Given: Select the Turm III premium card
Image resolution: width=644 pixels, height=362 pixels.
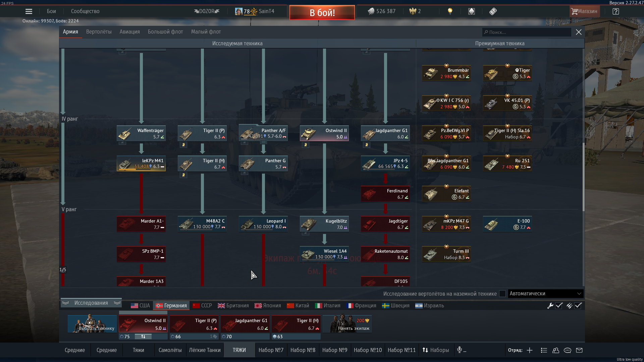Looking at the screenshot, I should coord(446,254).
